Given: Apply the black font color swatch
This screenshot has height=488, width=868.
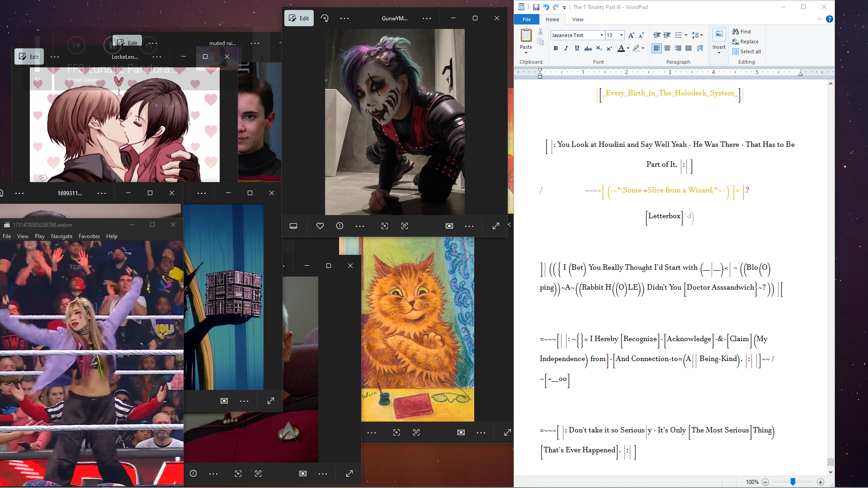Looking at the screenshot, I should pos(621,48).
